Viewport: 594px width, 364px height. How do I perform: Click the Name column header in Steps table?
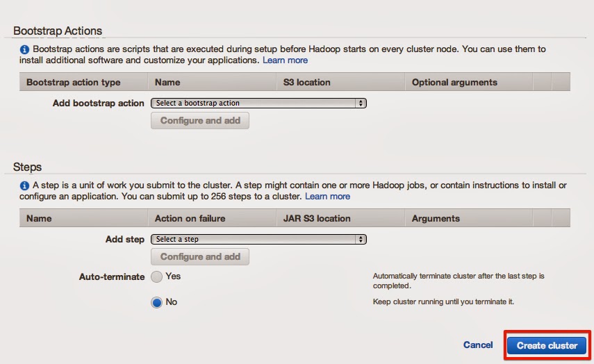click(x=39, y=218)
